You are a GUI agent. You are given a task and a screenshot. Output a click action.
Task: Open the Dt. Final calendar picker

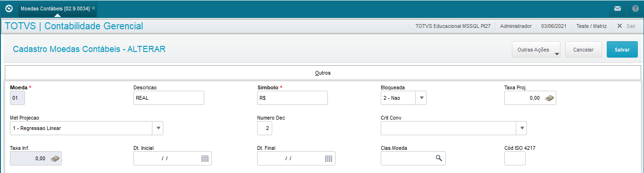click(x=328, y=158)
